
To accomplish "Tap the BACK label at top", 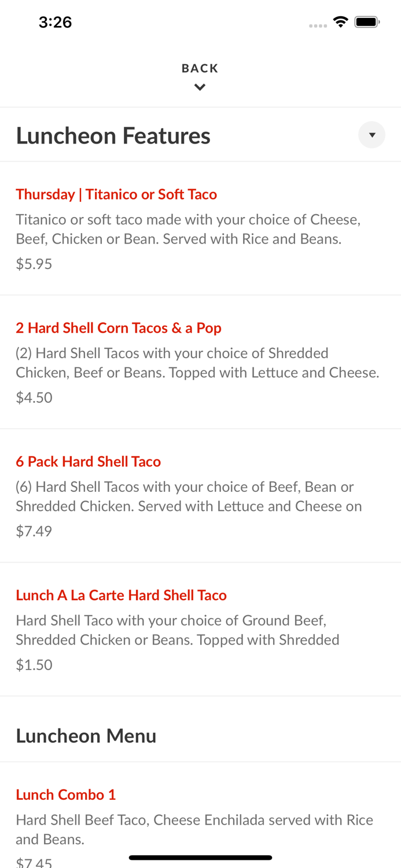I will (x=200, y=68).
